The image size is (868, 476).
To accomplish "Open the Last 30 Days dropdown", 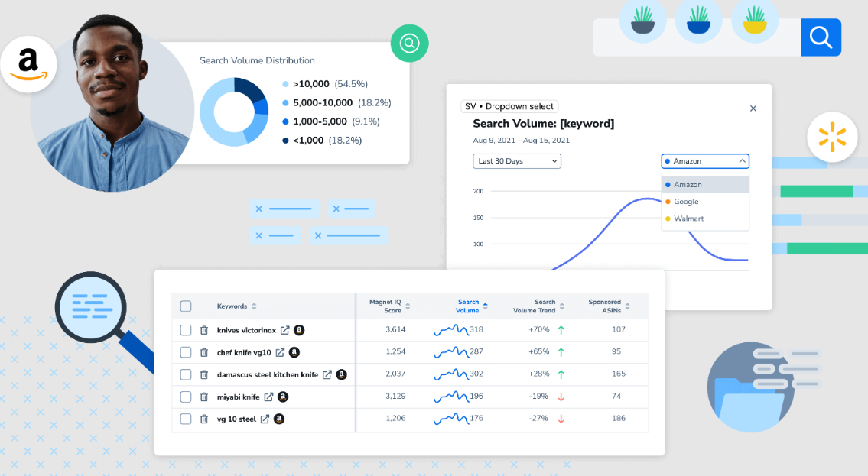I will click(516, 161).
